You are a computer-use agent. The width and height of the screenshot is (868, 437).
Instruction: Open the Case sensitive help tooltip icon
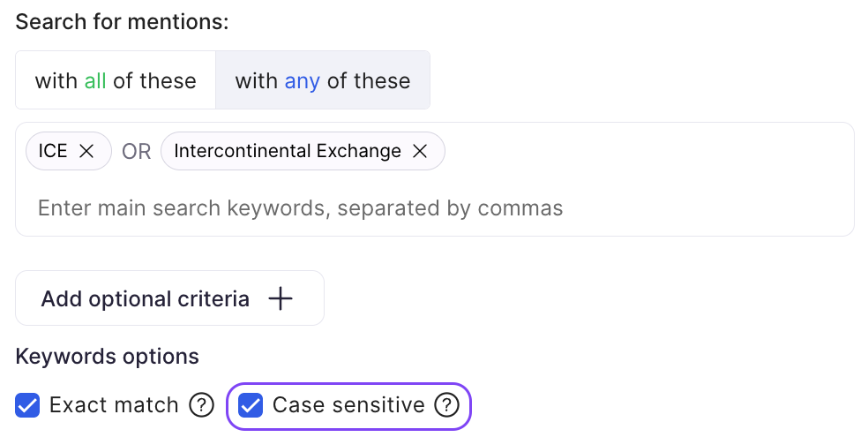click(x=447, y=405)
